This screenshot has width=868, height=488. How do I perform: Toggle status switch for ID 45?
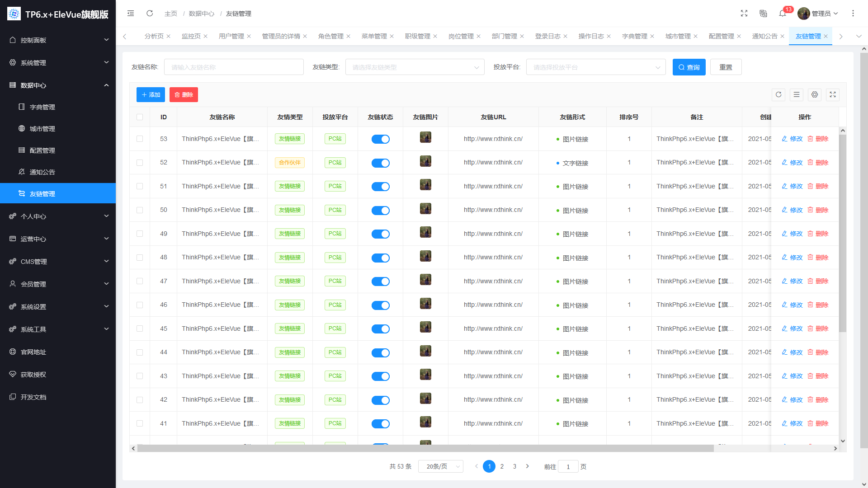[381, 329]
